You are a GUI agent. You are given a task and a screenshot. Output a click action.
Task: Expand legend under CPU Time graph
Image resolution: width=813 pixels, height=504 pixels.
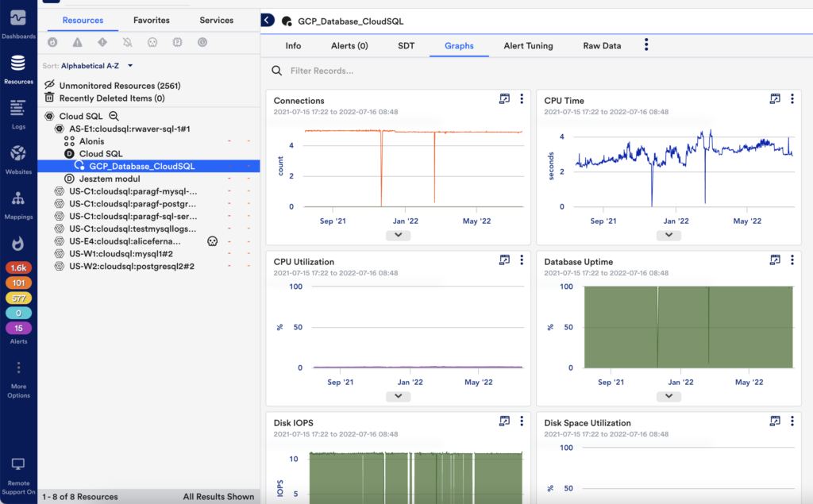669,235
